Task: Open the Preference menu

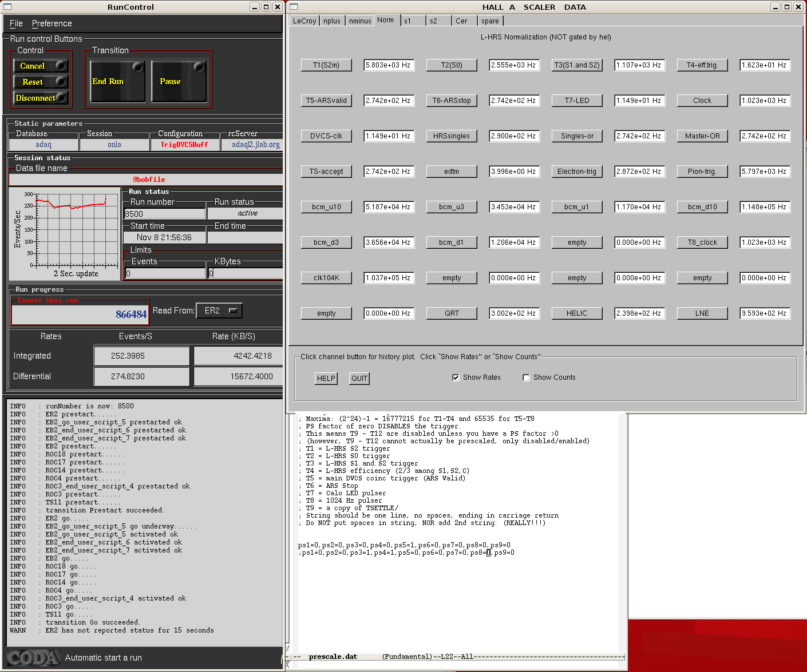Action: (x=52, y=23)
